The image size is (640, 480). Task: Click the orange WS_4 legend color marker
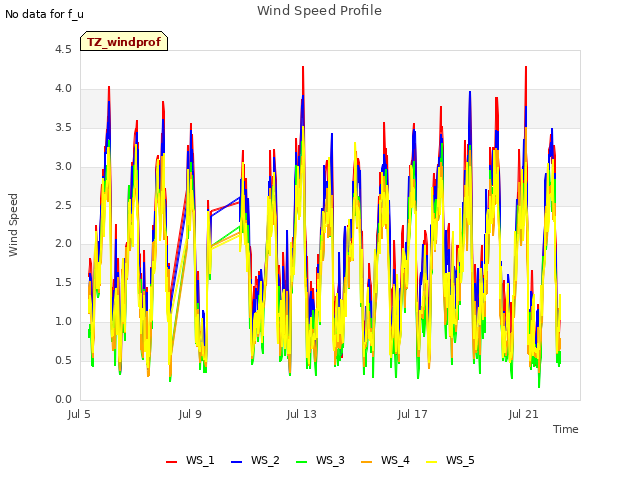[367, 462]
